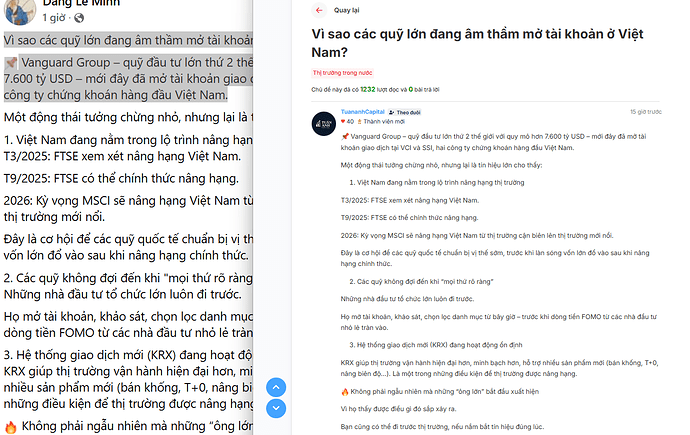Click the blue scroll-up chevron button

pyautogui.click(x=276, y=387)
